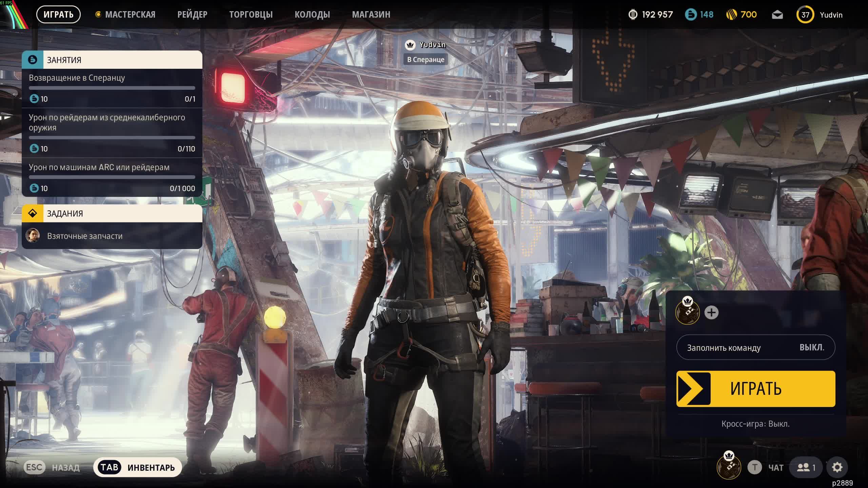868x488 pixels.
Task: Open the mailbox envelope icon
Action: click(777, 15)
